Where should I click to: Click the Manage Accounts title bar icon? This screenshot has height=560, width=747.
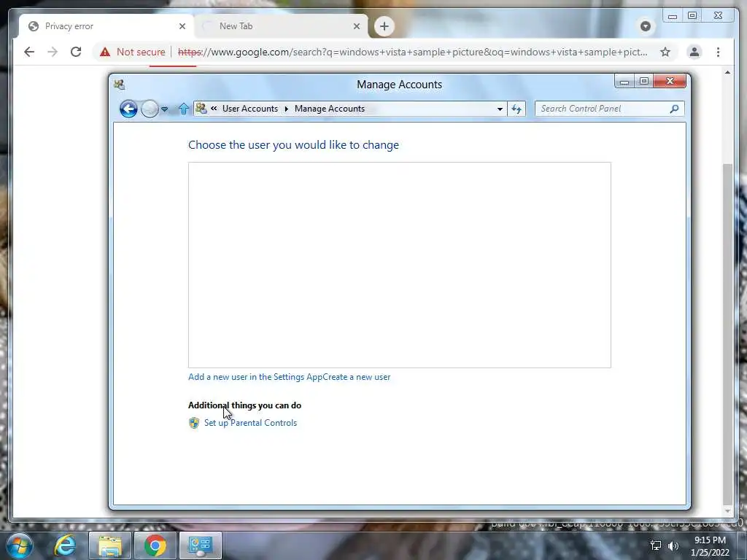pyautogui.click(x=119, y=85)
